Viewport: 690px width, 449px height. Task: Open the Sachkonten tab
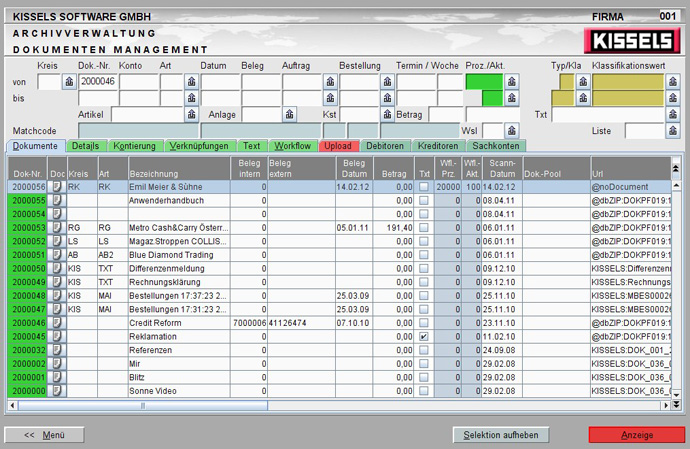(x=496, y=146)
